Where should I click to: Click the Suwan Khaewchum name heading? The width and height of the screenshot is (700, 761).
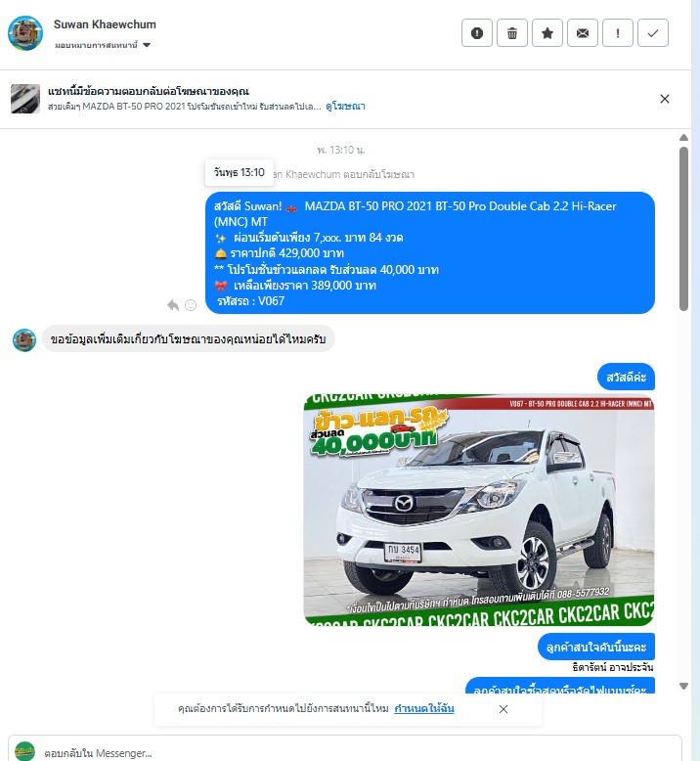(105, 24)
